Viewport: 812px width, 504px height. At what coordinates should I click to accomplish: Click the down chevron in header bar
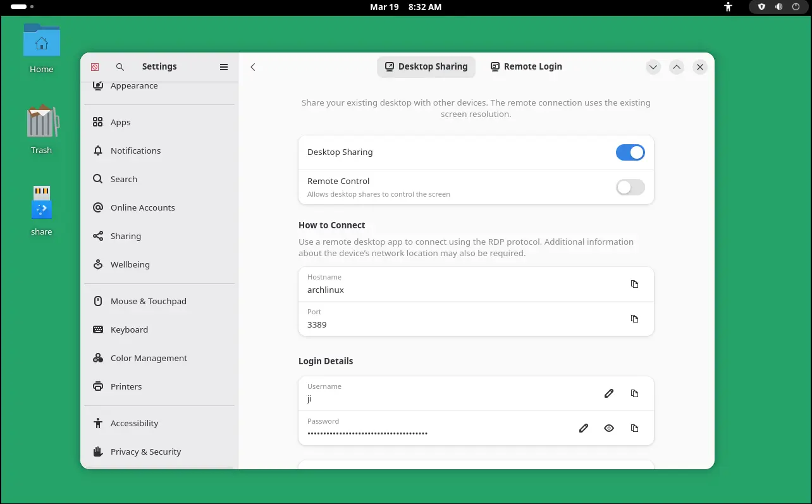(x=653, y=67)
